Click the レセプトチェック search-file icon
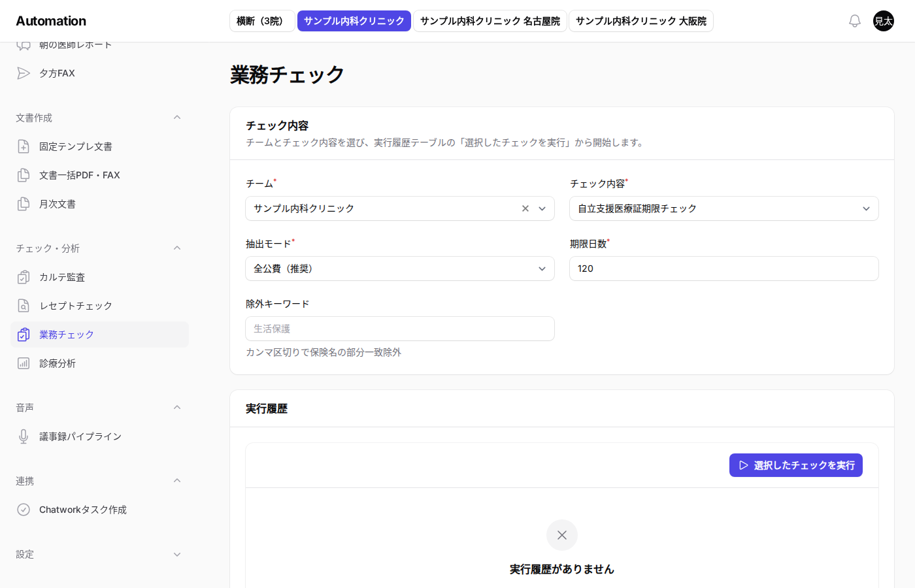 (x=24, y=306)
